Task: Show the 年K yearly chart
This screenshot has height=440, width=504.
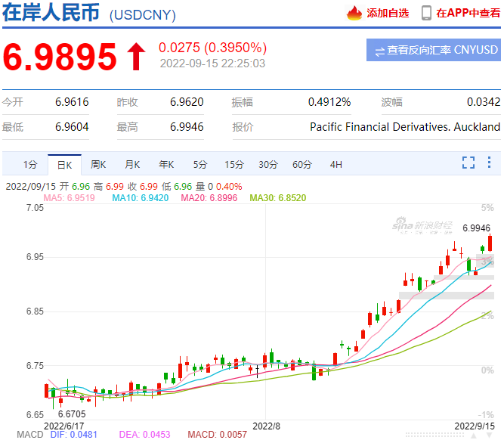Action: point(166,164)
